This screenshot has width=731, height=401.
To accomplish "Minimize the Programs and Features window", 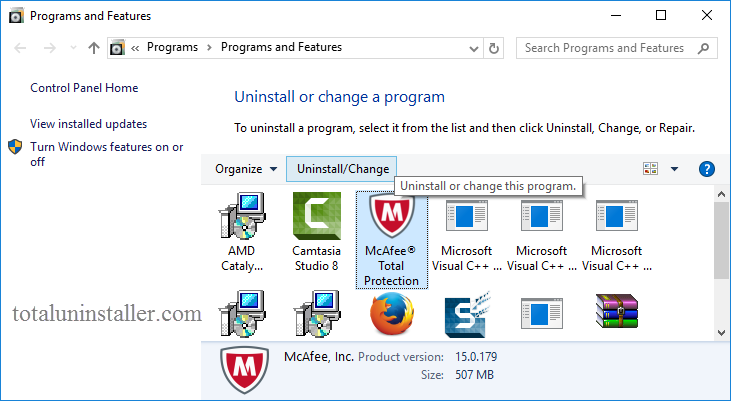I will click(x=616, y=15).
